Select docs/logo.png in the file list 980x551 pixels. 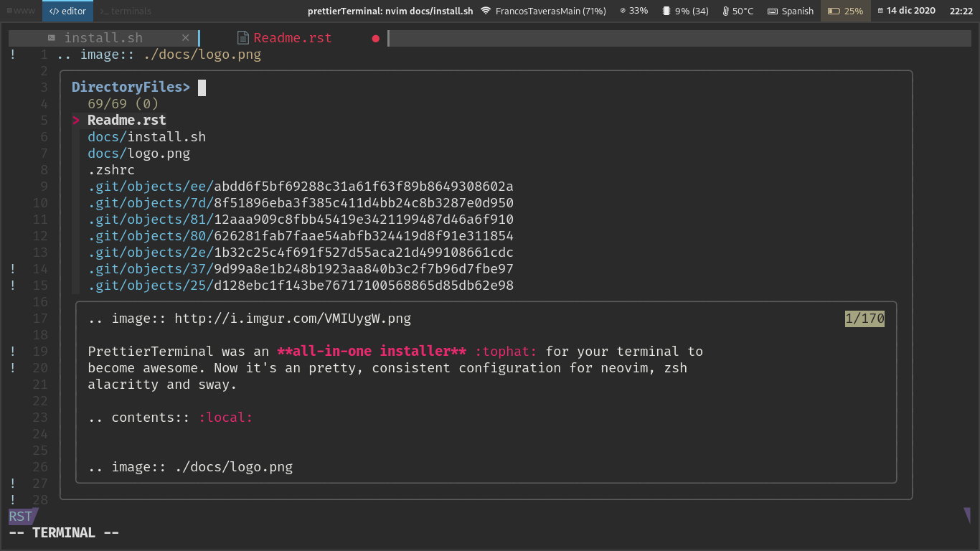(139, 154)
